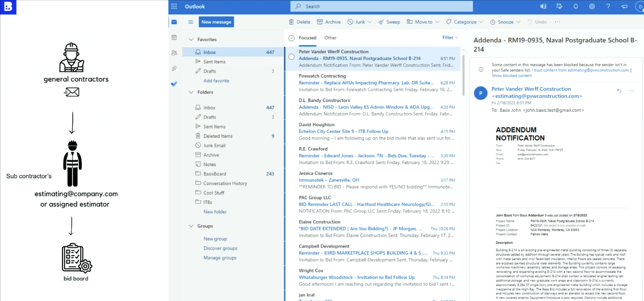644x301 pixels.
Task: Click the feedback megaphone icon in header
Action: (x=624, y=6)
